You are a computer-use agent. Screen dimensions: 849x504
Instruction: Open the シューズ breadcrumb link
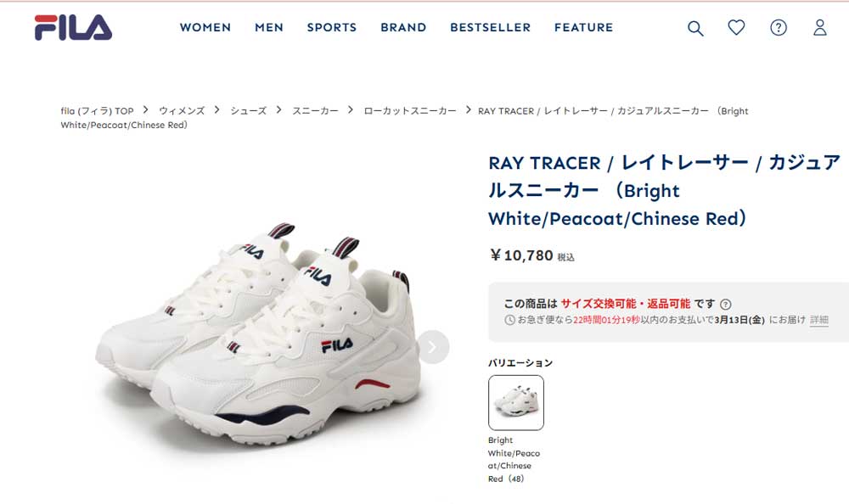[249, 111]
